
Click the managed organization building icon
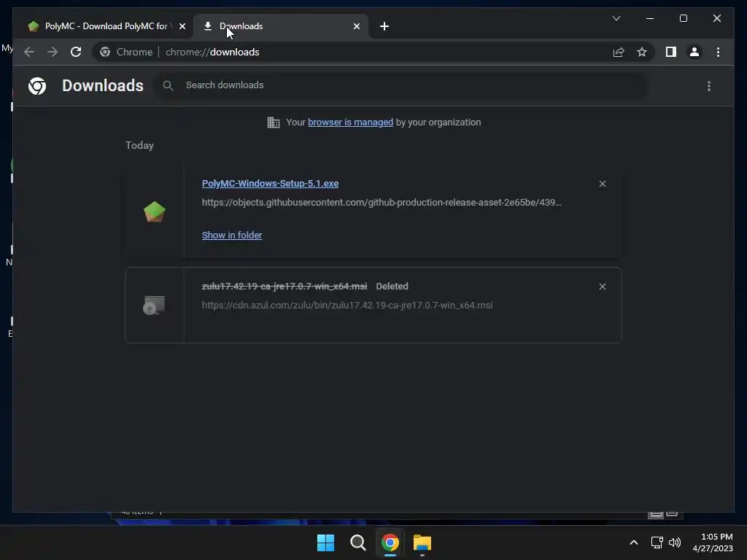(x=274, y=122)
